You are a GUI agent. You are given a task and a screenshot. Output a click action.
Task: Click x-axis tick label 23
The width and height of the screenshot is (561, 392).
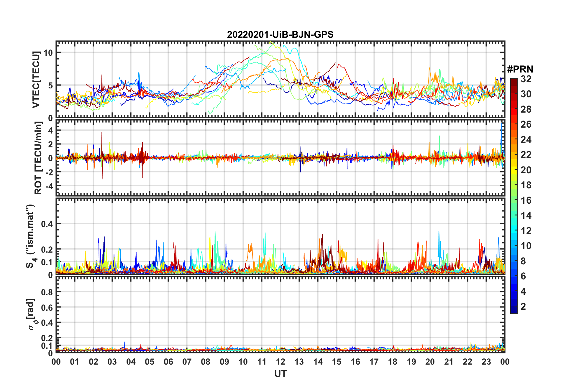click(x=486, y=362)
